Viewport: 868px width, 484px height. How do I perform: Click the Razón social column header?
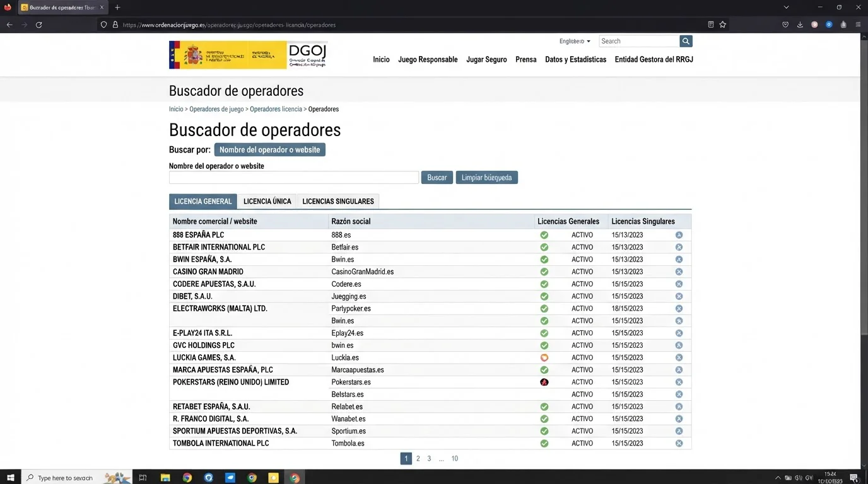pyautogui.click(x=351, y=221)
